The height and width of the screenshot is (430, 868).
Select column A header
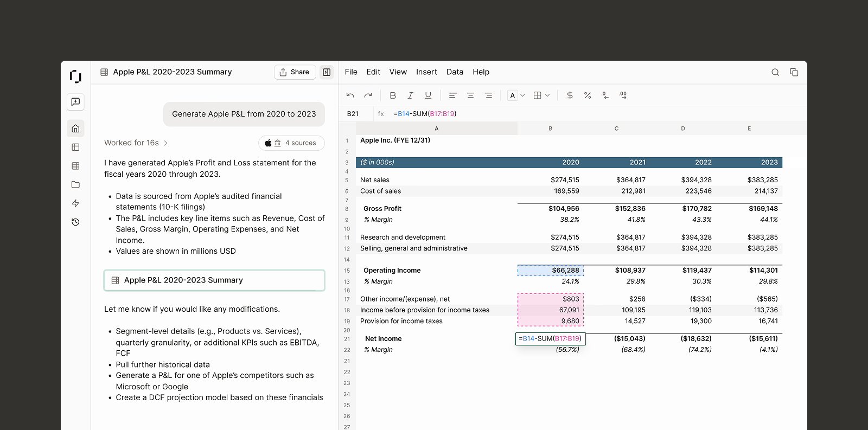[x=437, y=129]
